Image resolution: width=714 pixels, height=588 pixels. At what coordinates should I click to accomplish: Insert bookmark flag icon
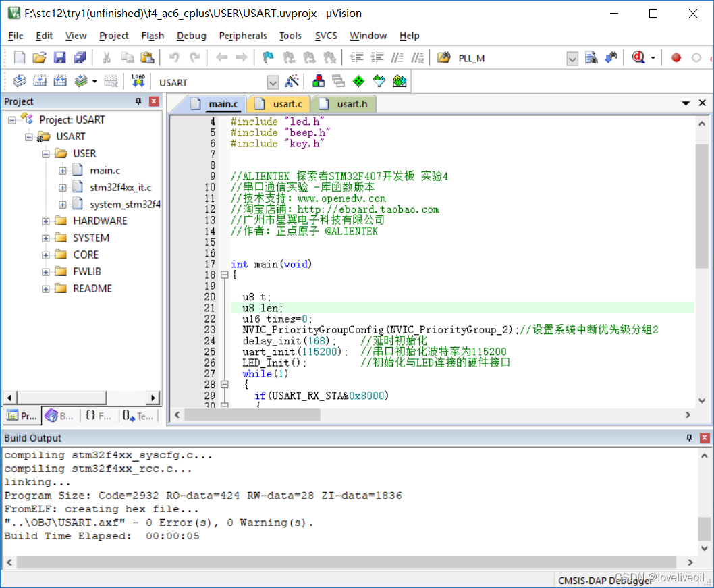(x=268, y=58)
